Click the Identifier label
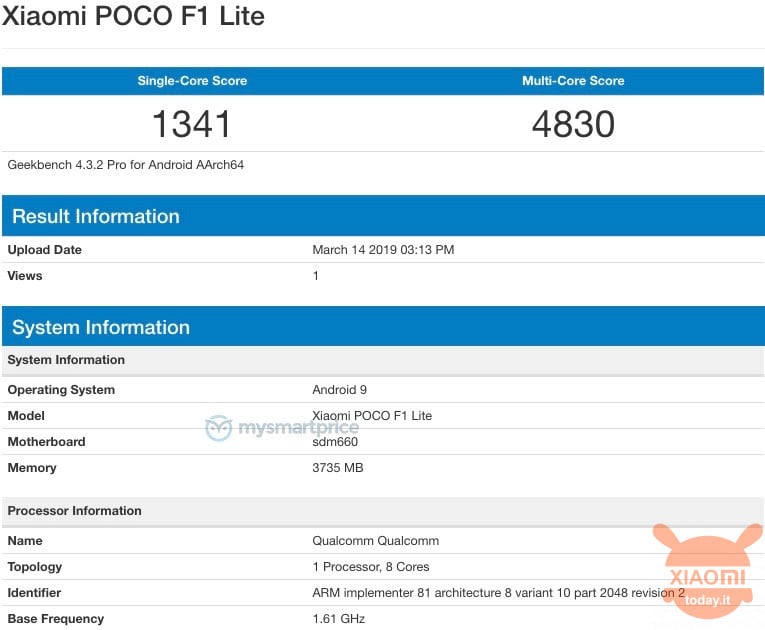Image resolution: width=765 pixels, height=630 pixels. pyautogui.click(x=34, y=593)
